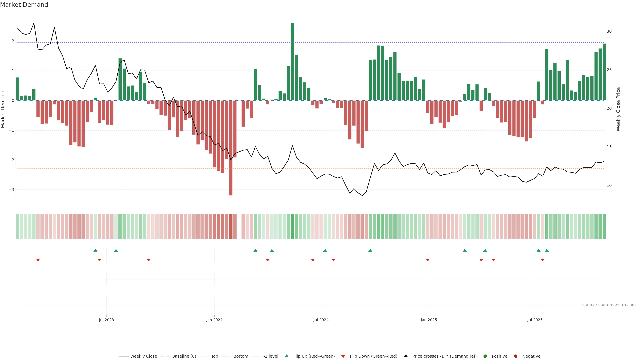Viewport: 644px width, 362px height.
Task: Toggle the -1 level legend entry
Action: tap(271, 356)
